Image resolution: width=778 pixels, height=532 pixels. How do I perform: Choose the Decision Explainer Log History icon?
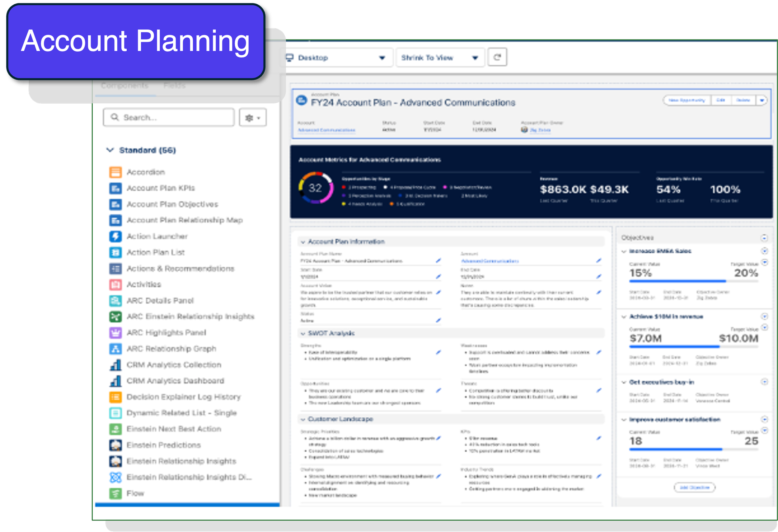click(x=115, y=397)
